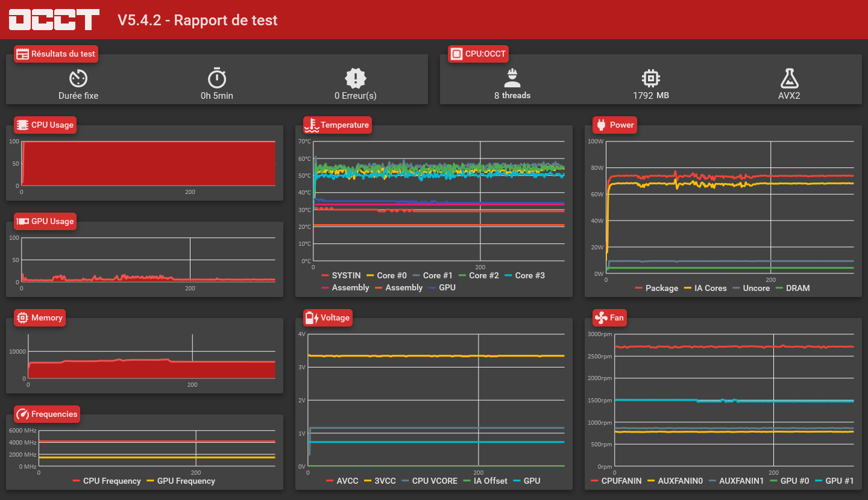Screen dimensions: 868x500
Task: Click the OCCT logo in the header
Action: tap(54, 19)
